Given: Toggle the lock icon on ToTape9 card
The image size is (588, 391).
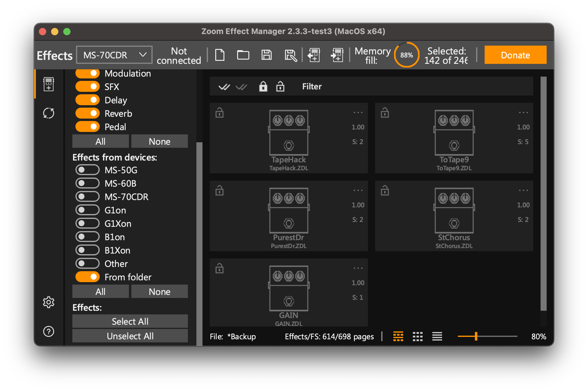Looking at the screenshot, I should (385, 112).
